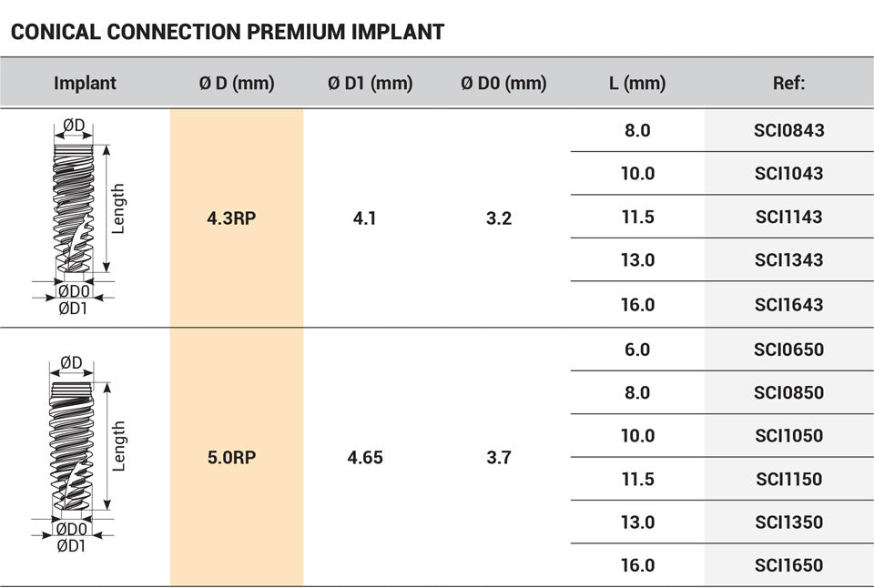Viewport: 874px width, 588px height.
Task: Pick reference SCI1650 in last row
Action: [788, 565]
